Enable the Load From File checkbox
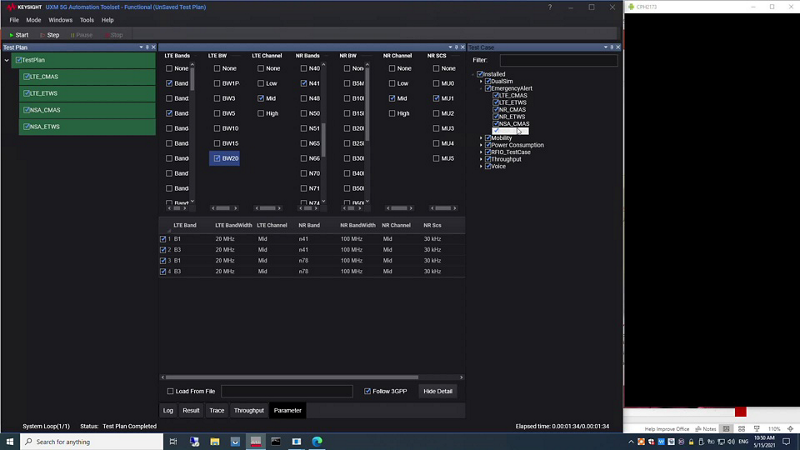The height and width of the screenshot is (450, 800). tap(170, 391)
